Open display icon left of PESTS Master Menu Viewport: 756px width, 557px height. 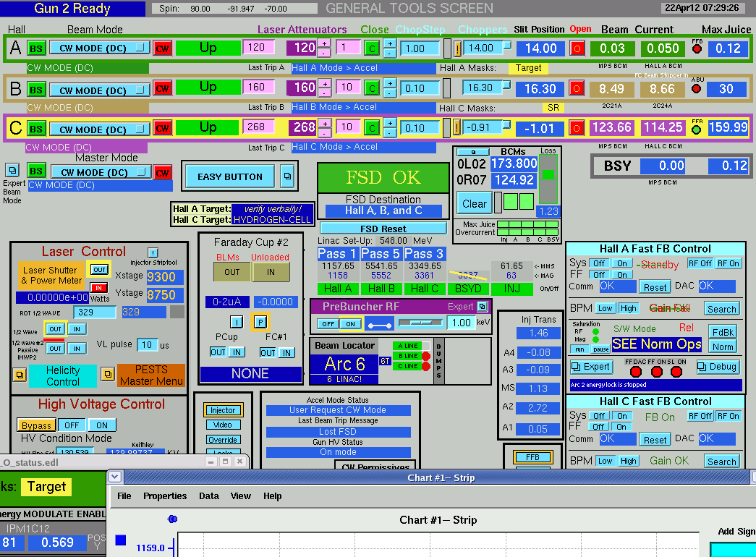[108, 374]
